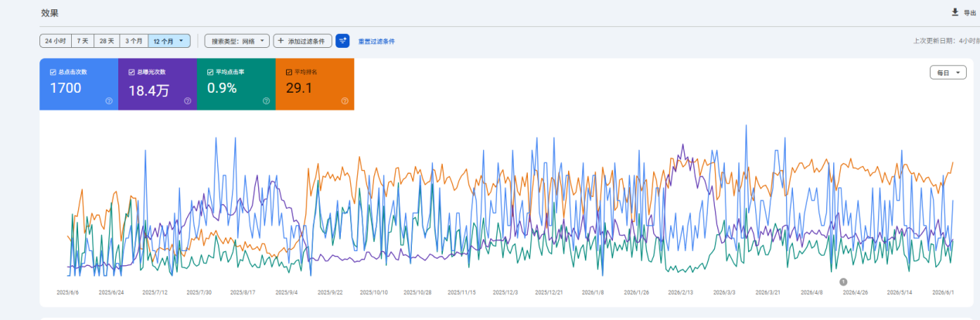The height and width of the screenshot is (320, 980).
Task: Click the 添加过滤条件 button
Action: tap(303, 41)
